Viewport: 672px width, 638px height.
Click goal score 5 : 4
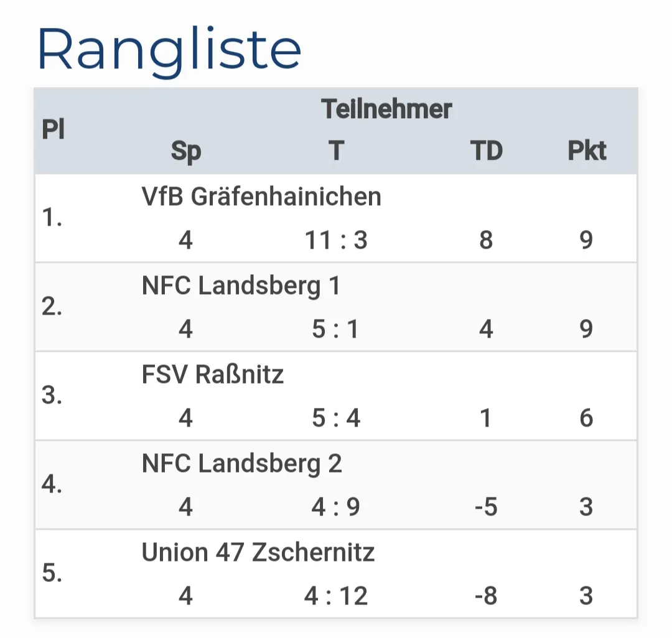coord(336,417)
